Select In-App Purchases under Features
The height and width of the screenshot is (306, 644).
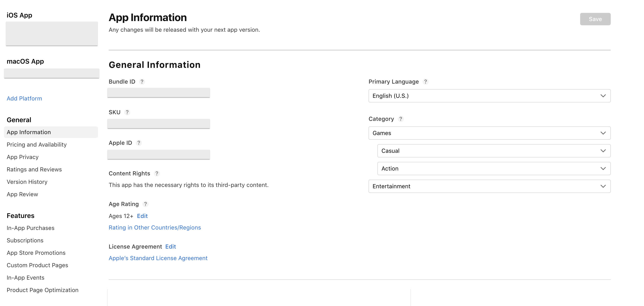pyautogui.click(x=31, y=228)
